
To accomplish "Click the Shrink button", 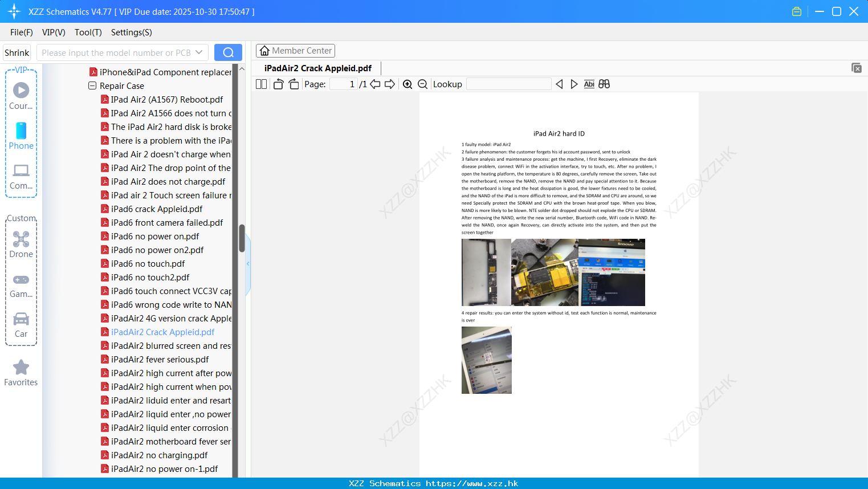I will click(x=17, y=52).
